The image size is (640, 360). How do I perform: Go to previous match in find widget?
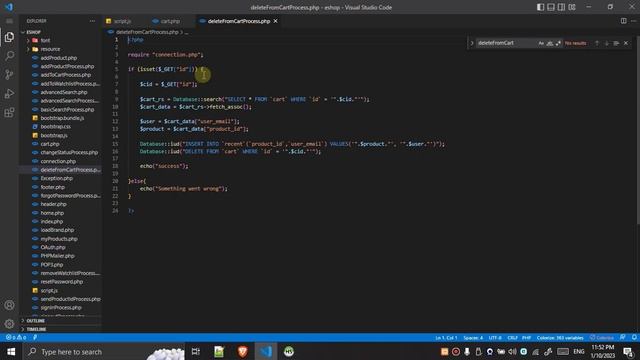597,43
